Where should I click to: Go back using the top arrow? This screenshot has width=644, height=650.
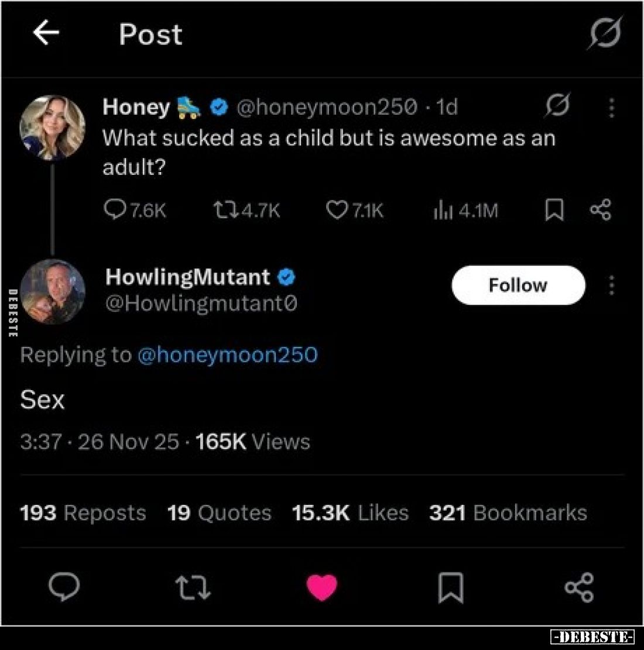[x=46, y=33]
